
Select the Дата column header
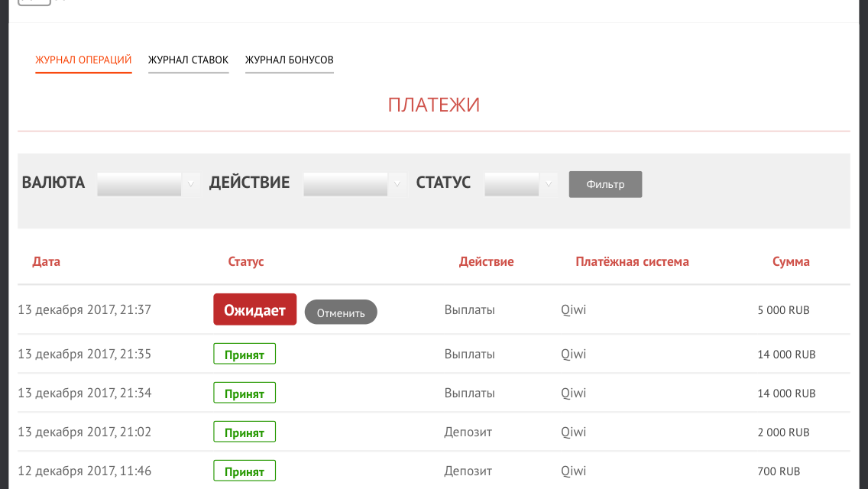coord(47,261)
